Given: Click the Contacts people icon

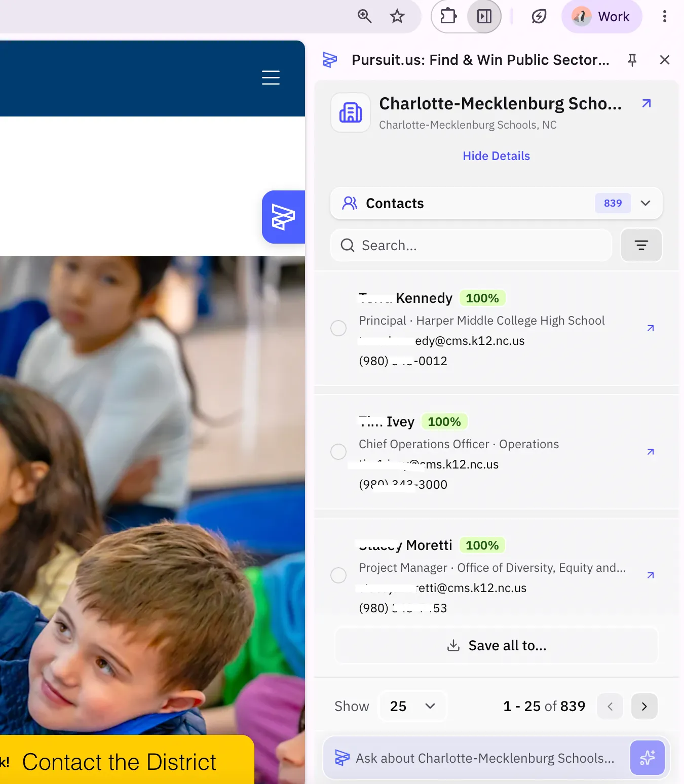Looking at the screenshot, I should (x=350, y=203).
